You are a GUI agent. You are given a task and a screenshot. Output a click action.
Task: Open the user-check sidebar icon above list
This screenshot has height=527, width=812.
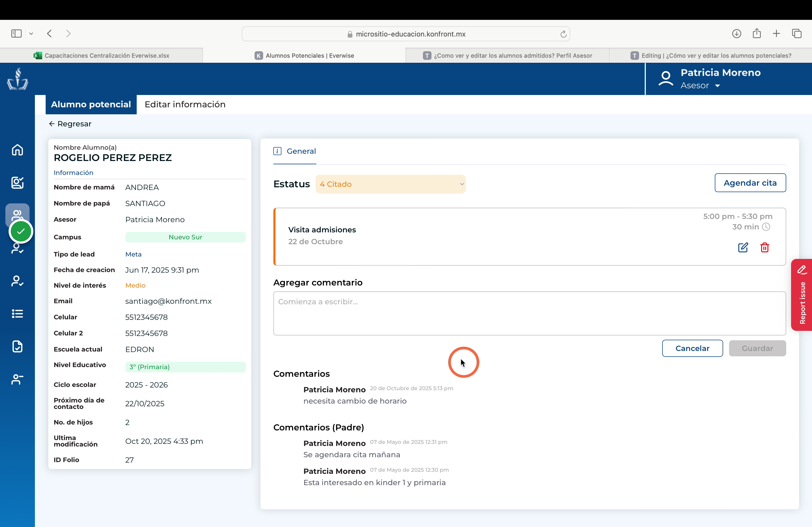(17, 281)
